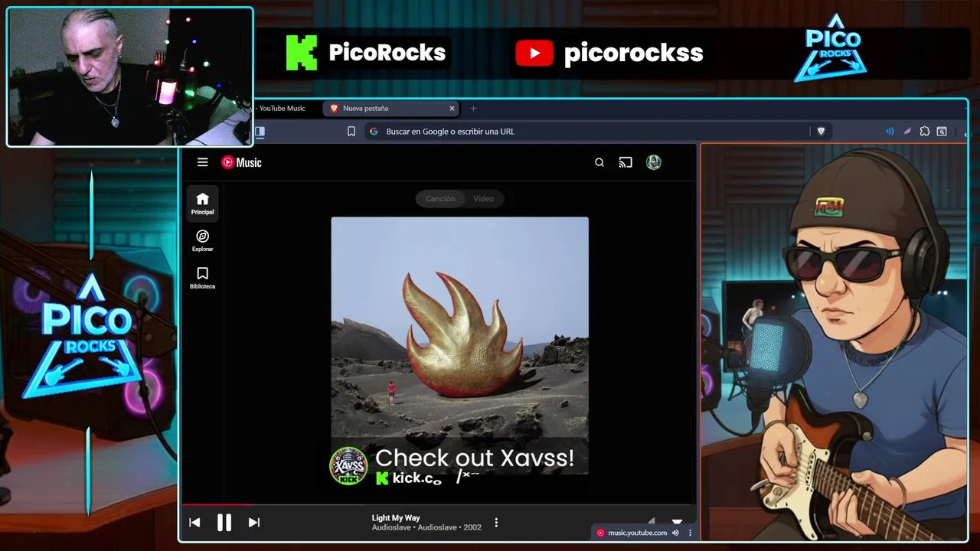Pause the playing song
Image resolution: width=980 pixels, height=551 pixels.
pos(224,523)
